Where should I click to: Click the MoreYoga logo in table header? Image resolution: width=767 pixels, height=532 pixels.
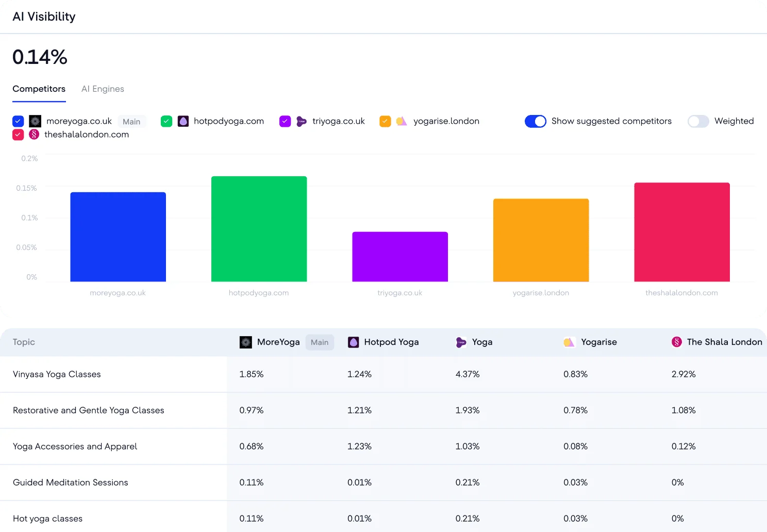pos(246,342)
